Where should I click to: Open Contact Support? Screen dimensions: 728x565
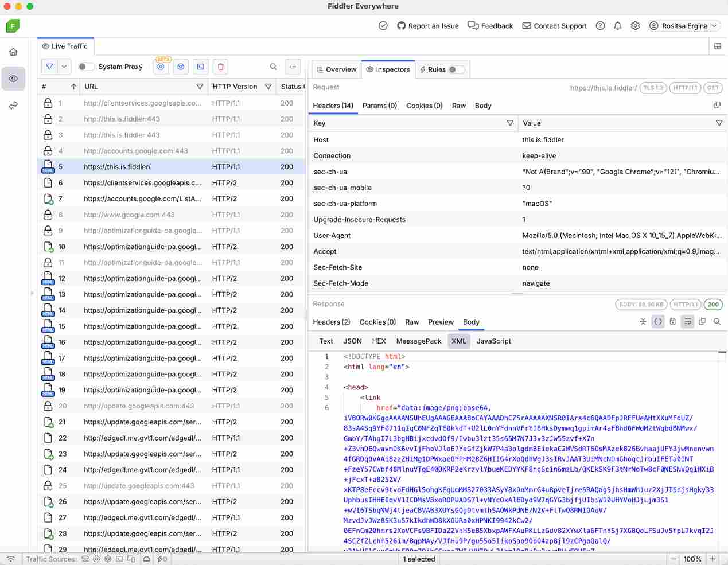(554, 26)
